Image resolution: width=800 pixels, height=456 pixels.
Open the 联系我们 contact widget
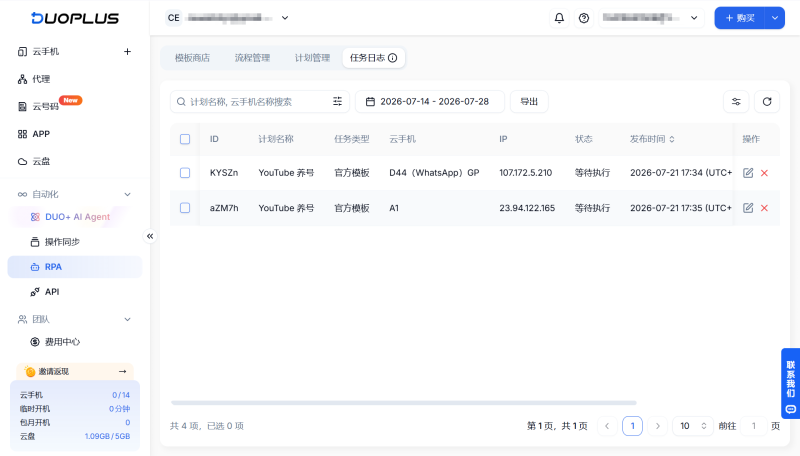point(790,384)
